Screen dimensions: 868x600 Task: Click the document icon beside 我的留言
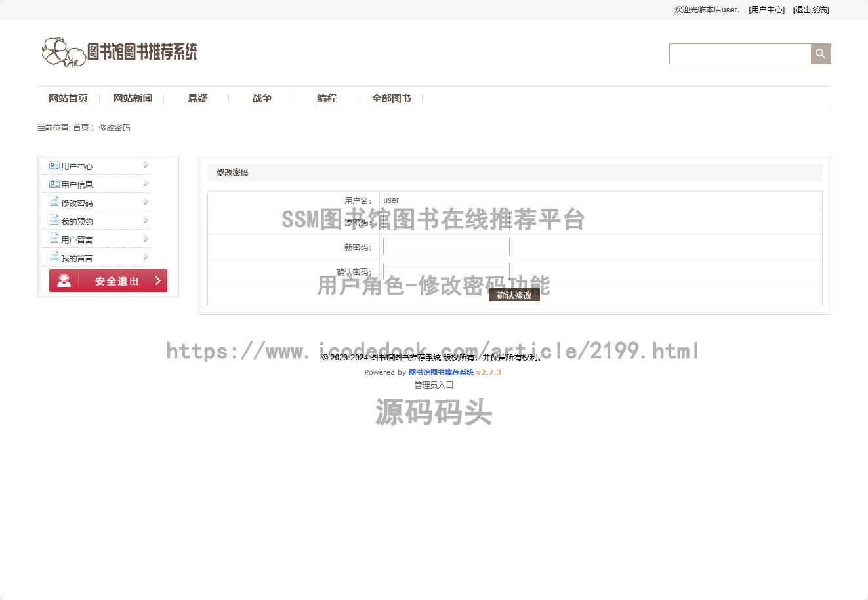point(54,257)
